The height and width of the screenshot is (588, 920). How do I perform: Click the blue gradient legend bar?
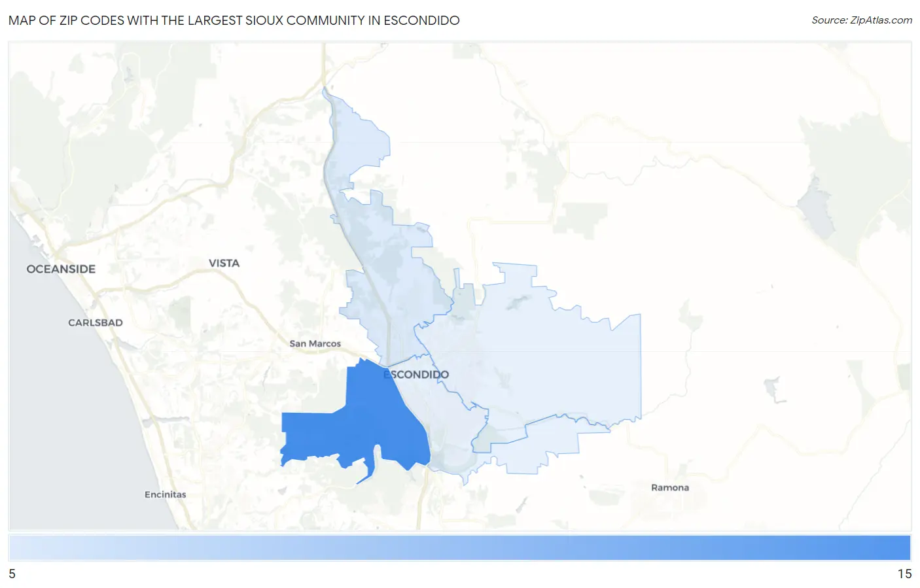[460, 548]
